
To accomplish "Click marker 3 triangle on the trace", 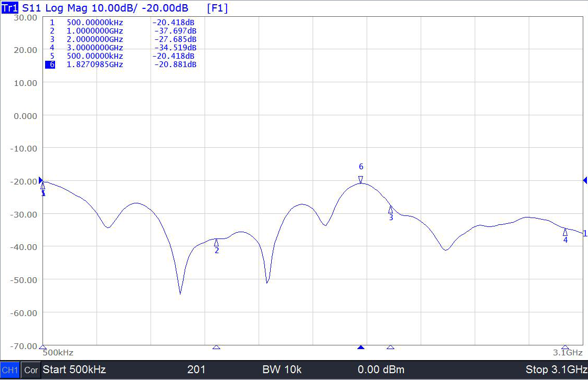I will point(390,209).
